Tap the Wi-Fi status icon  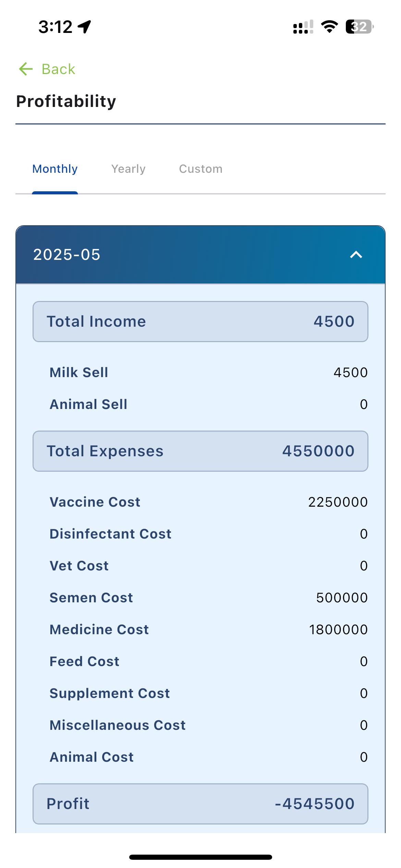tap(329, 27)
